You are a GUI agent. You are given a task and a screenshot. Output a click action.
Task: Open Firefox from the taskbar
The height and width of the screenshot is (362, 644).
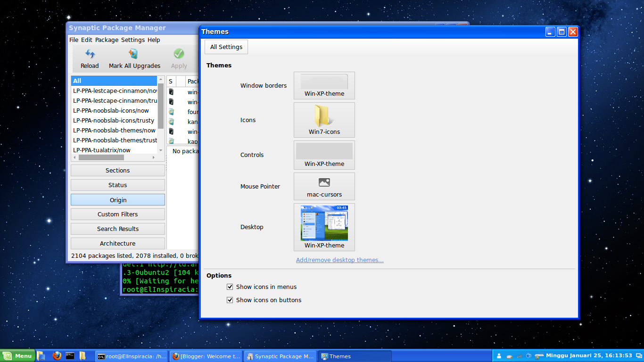pos(57,356)
